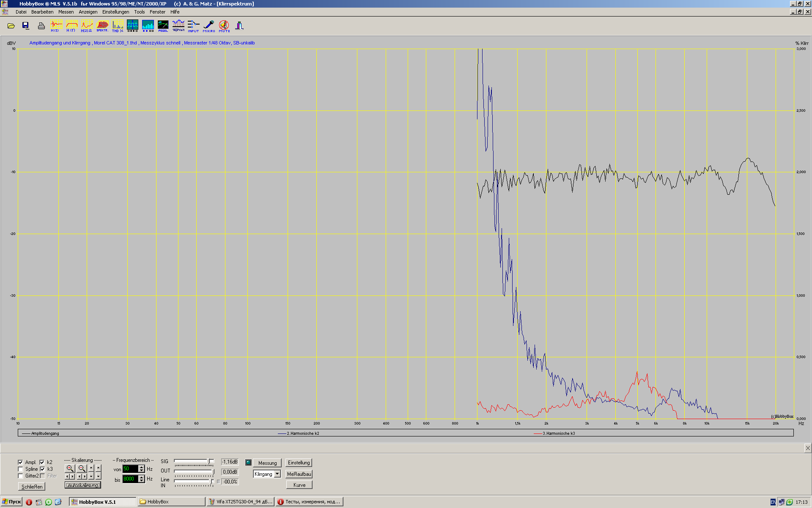
Task: Uncheck the Ampl. checkbox
Action: [x=20, y=462]
